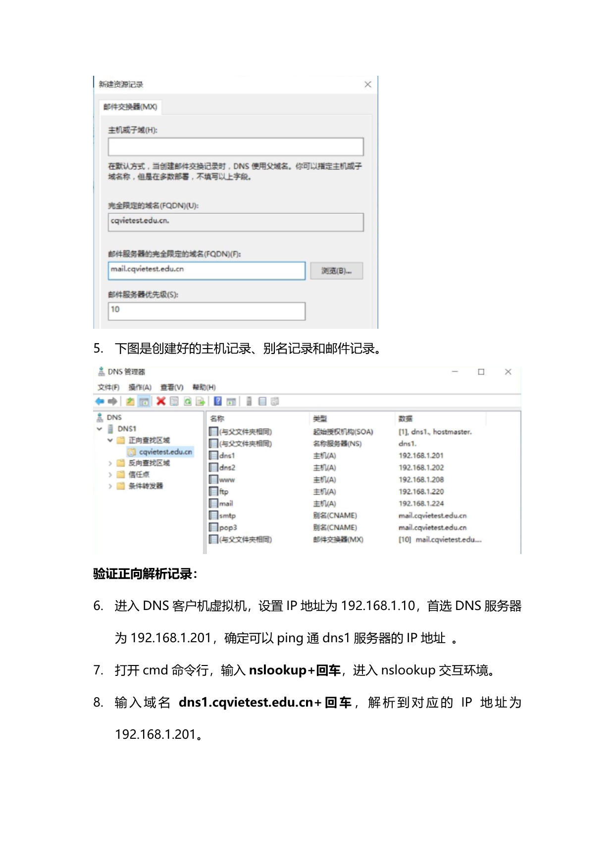The width and height of the screenshot is (614, 868).
Task: Open the 操作(A) menu
Action: [140, 387]
